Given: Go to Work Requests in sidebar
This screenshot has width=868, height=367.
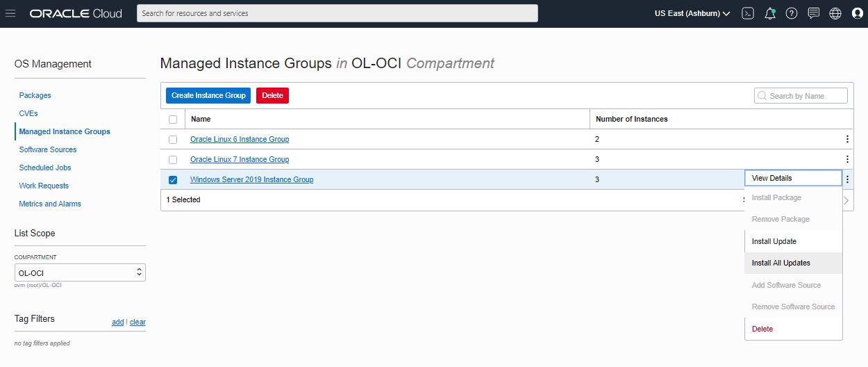Looking at the screenshot, I should point(44,186).
